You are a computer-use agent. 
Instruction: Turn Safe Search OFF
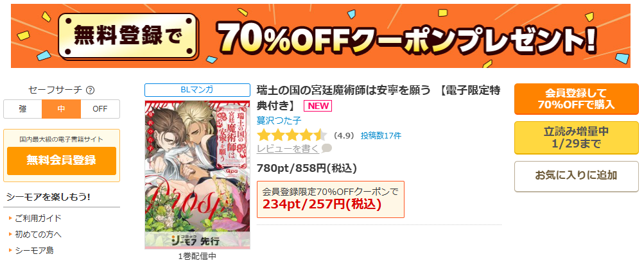click(x=100, y=109)
